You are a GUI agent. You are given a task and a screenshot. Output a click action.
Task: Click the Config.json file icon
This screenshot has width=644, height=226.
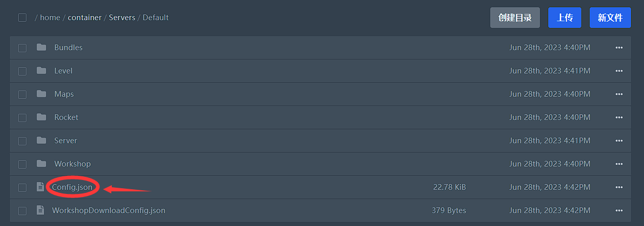point(40,187)
